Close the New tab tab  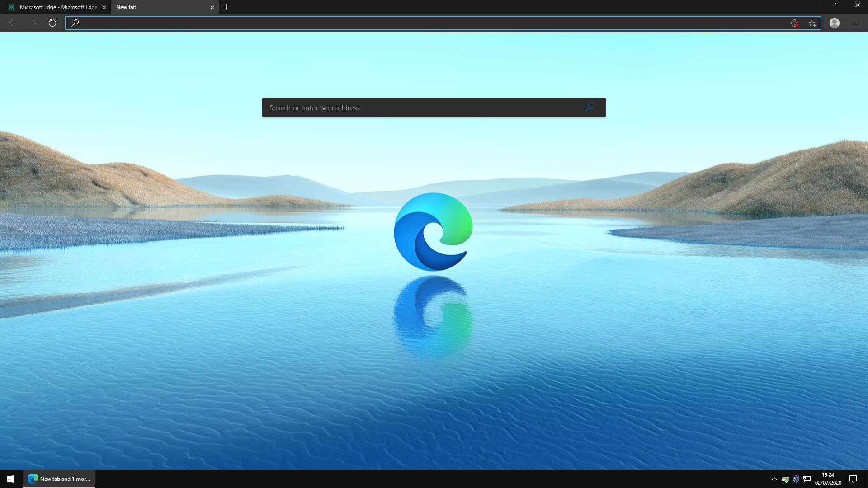pos(212,7)
